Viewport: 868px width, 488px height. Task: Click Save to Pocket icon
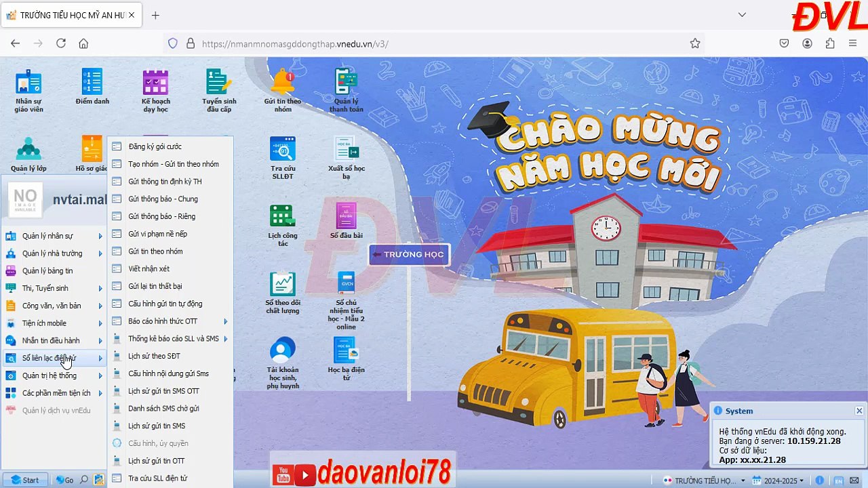(x=784, y=43)
